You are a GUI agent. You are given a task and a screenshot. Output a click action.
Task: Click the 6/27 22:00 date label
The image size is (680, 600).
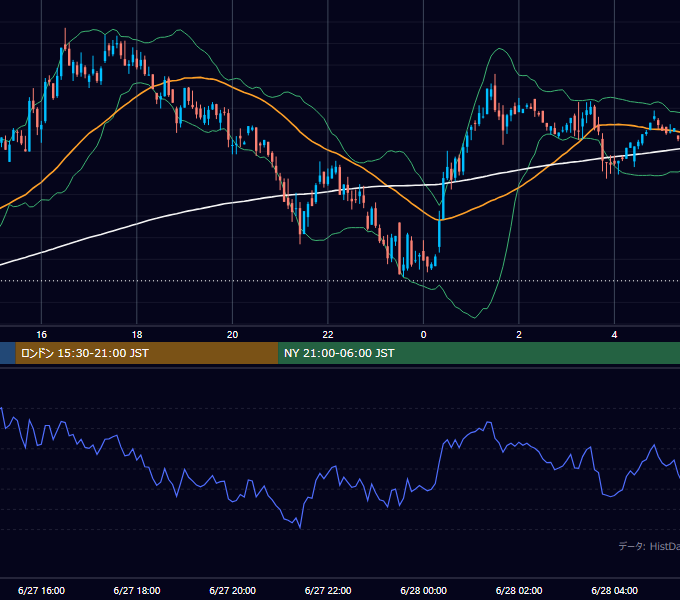[x=328, y=590]
